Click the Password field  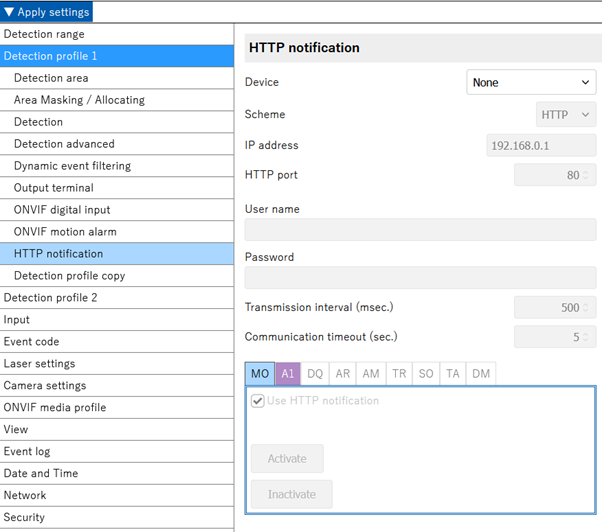click(420, 278)
